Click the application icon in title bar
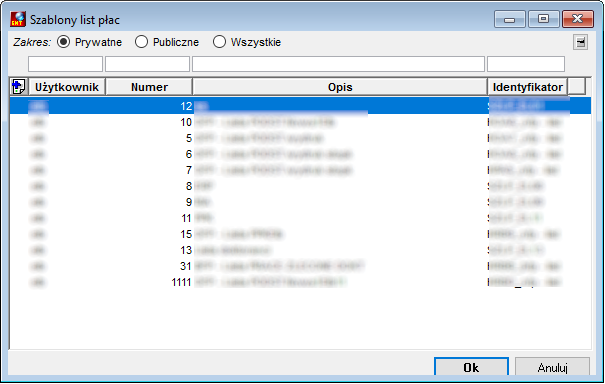 click(x=18, y=19)
